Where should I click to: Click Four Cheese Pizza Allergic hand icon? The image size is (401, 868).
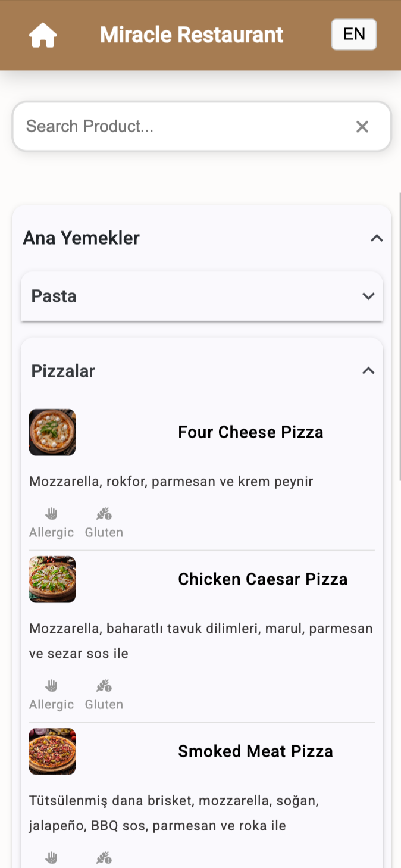[52, 514]
